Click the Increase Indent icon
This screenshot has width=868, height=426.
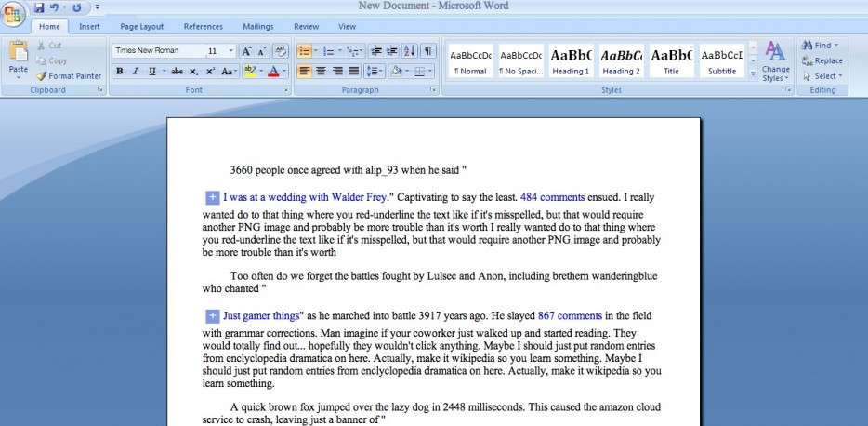tap(392, 51)
